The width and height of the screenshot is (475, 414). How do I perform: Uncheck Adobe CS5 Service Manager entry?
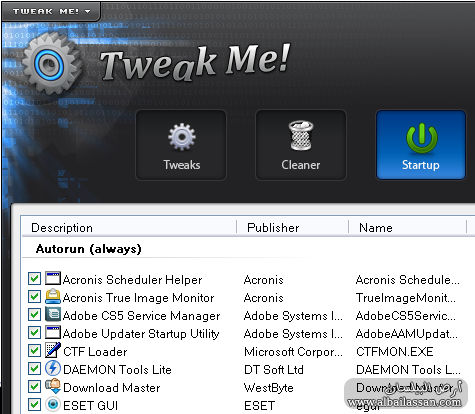click(x=34, y=314)
